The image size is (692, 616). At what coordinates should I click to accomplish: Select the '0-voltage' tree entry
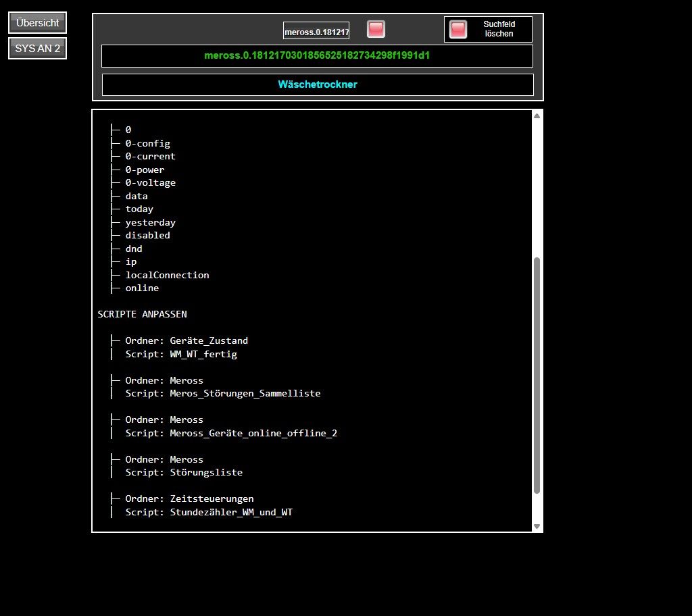click(x=150, y=182)
